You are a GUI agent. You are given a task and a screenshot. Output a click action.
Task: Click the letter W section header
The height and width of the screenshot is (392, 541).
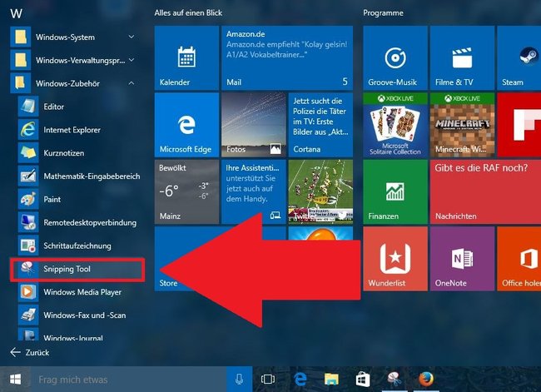point(16,14)
